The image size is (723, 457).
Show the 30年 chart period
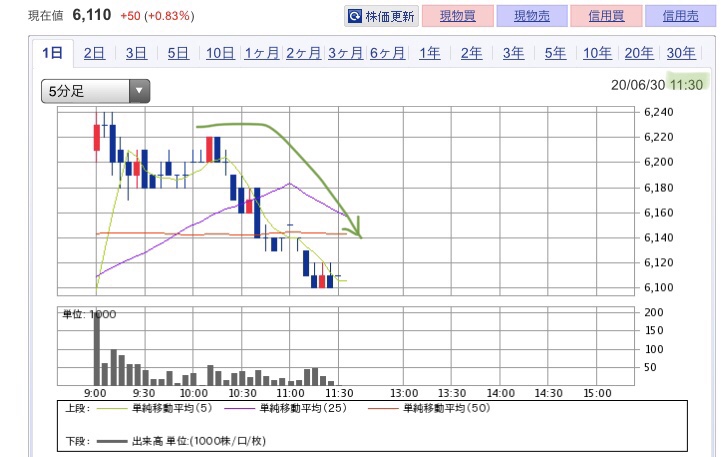coord(681,53)
